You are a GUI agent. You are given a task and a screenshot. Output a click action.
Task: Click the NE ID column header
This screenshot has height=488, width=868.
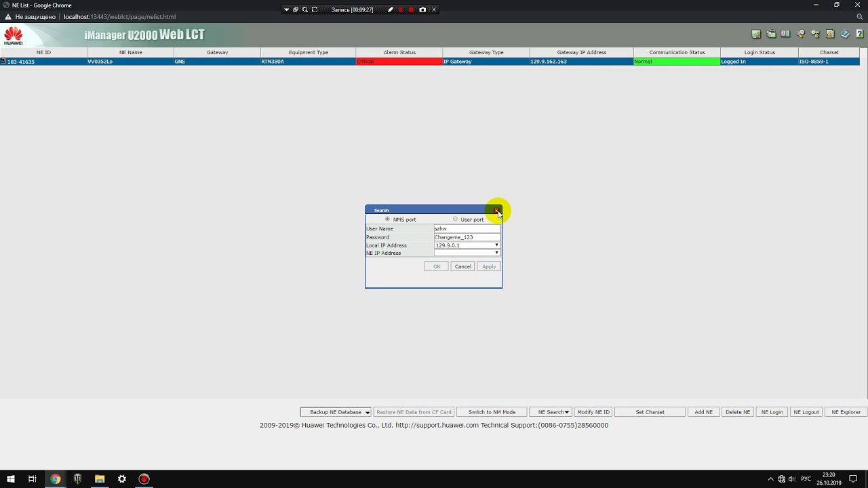[x=43, y=52]
